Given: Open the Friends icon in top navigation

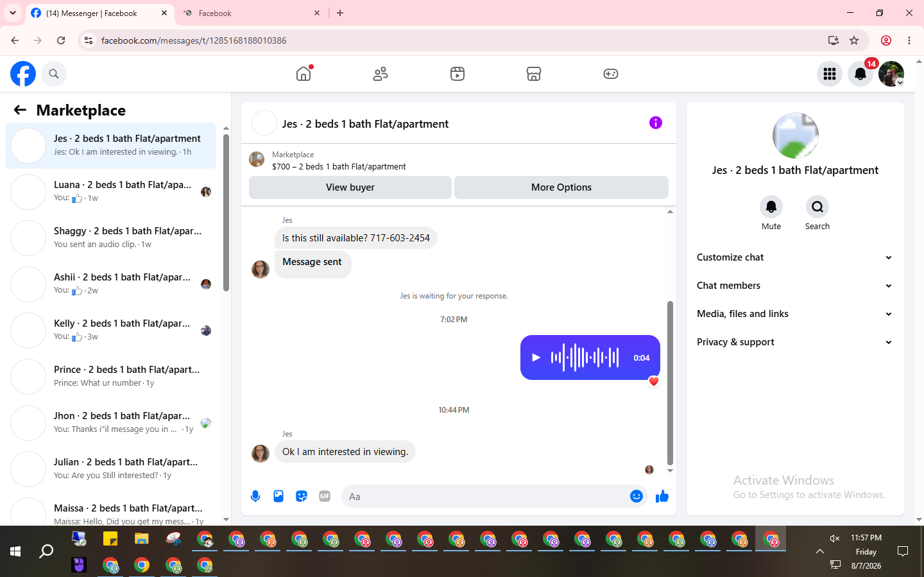Looking at the screenshot, I should 381,74.
